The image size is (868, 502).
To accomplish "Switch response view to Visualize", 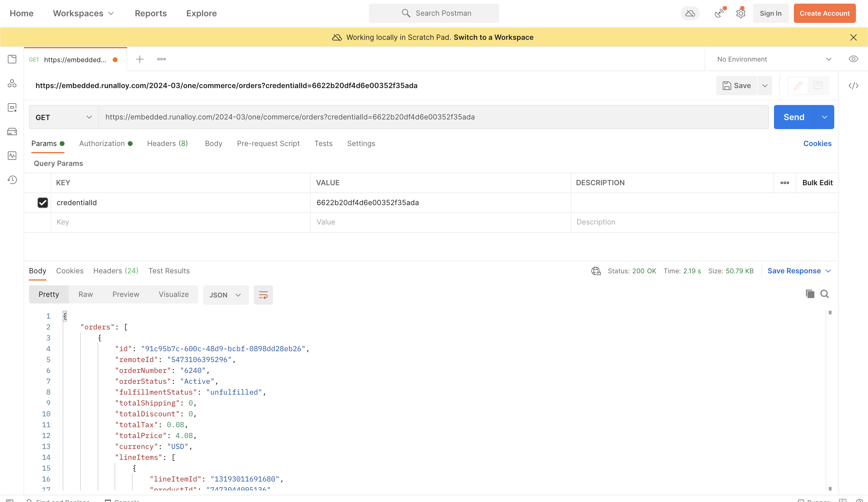I will pyautogui.click(x=174, y=294).
